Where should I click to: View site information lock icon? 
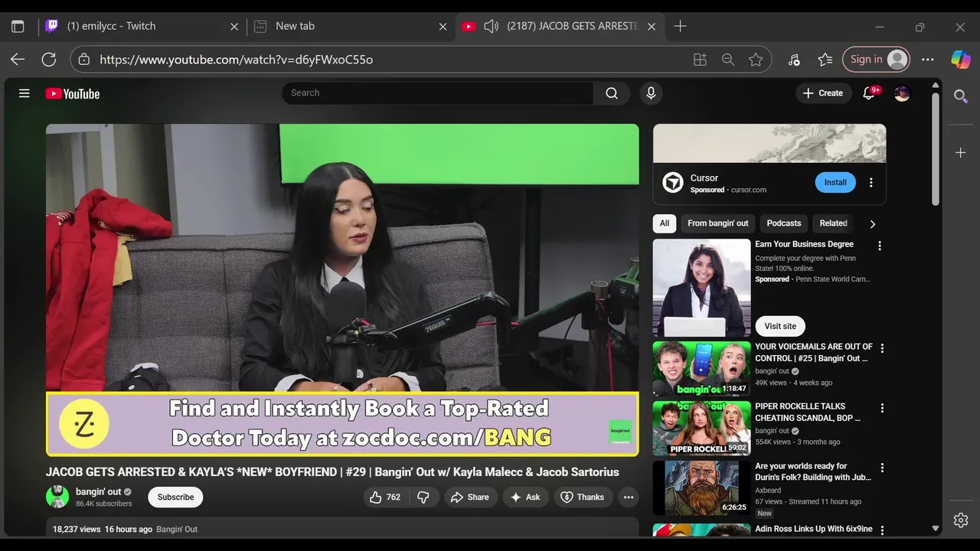(x=84, y=60)
